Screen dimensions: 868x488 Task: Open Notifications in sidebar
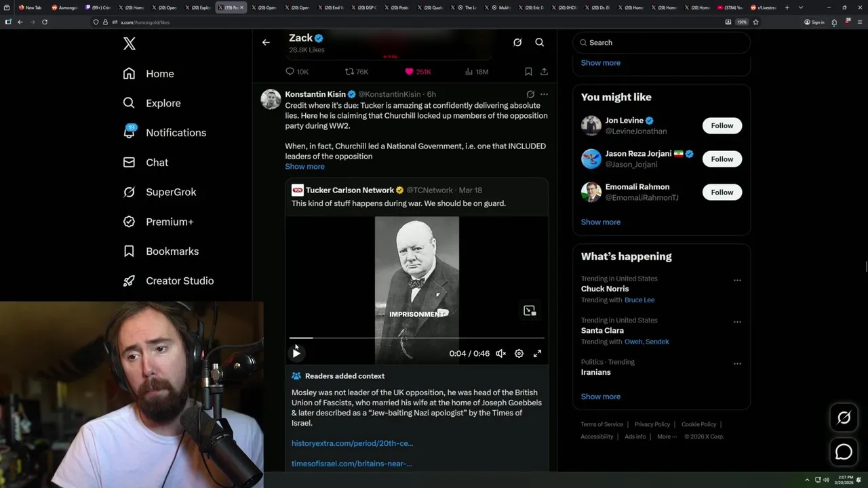pyautogui.click(x=164, y=133)
